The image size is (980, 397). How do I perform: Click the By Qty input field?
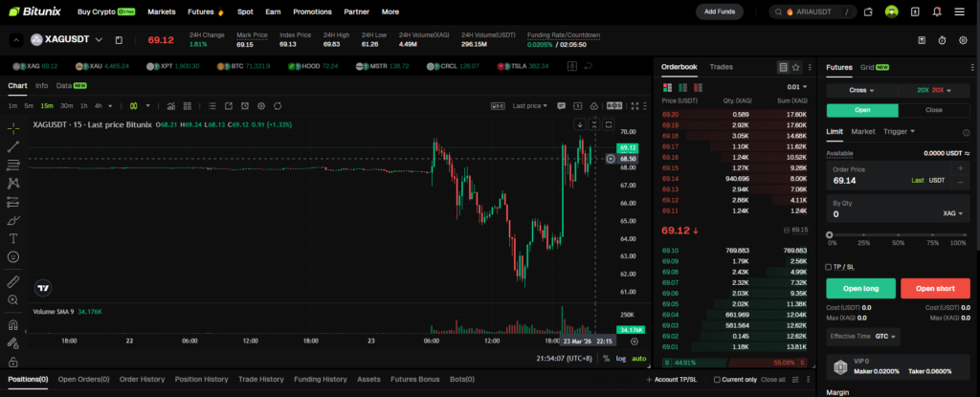898,209
